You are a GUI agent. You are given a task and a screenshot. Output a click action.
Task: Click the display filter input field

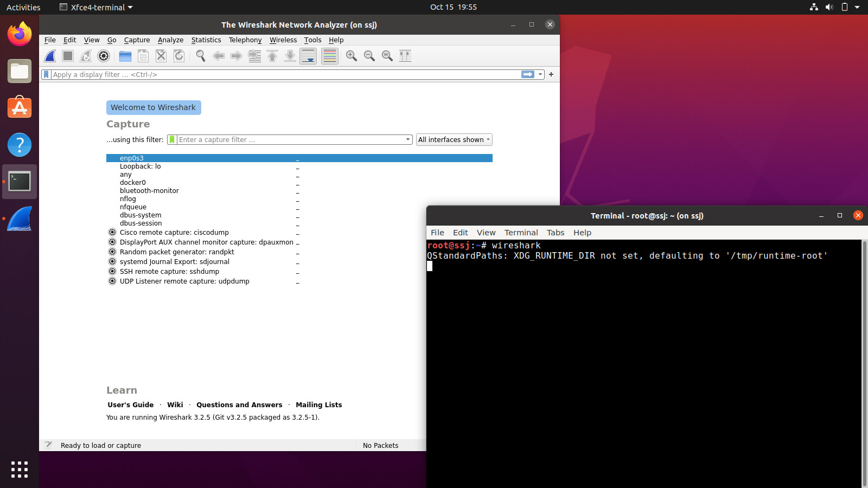pyautogui.click(x=285, y=74)
